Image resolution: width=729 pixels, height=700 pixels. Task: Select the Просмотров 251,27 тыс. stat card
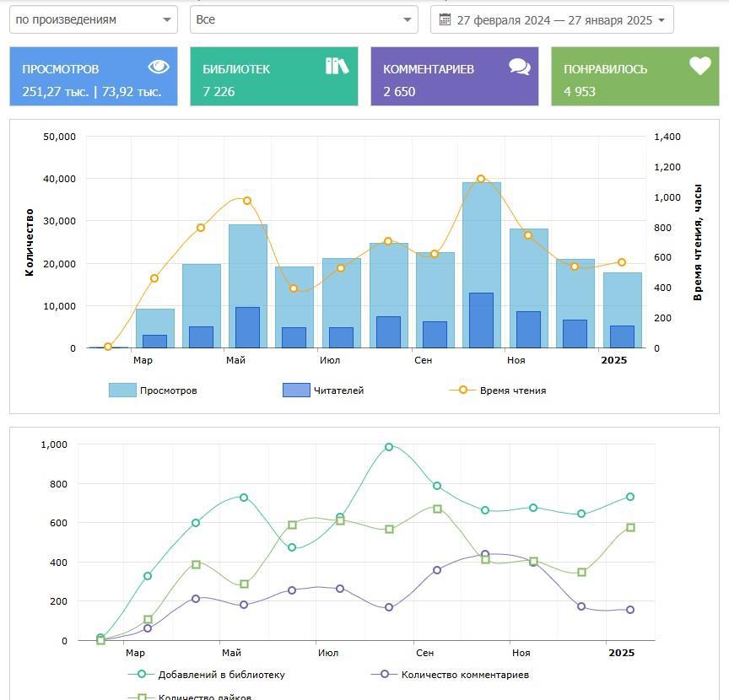(x=93, y=77)
